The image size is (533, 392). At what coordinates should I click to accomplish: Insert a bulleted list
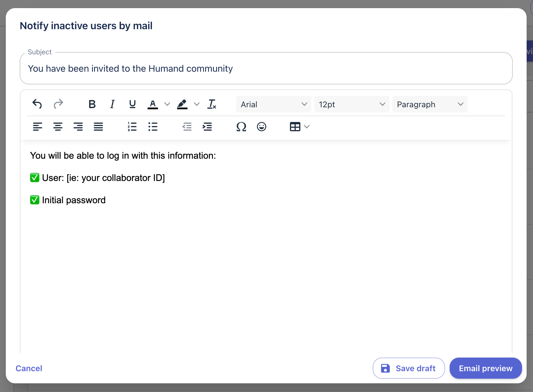click(x=153, y=127)
